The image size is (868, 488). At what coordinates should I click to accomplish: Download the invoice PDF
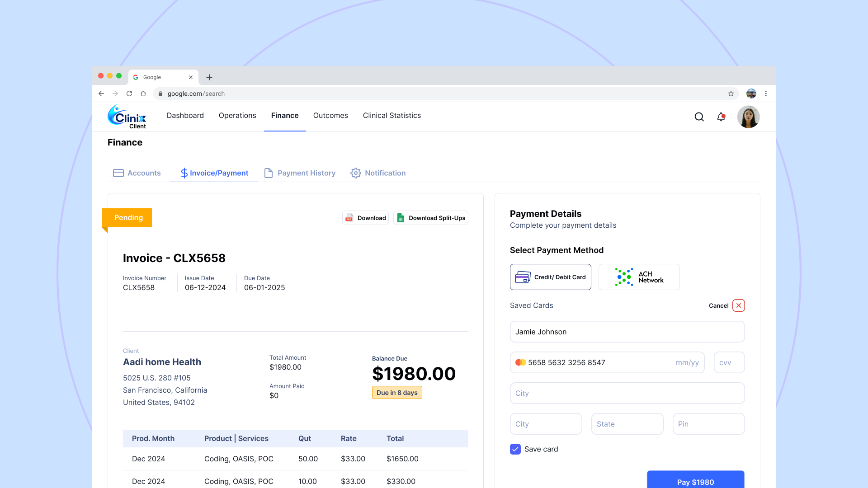tap(365, 218)
